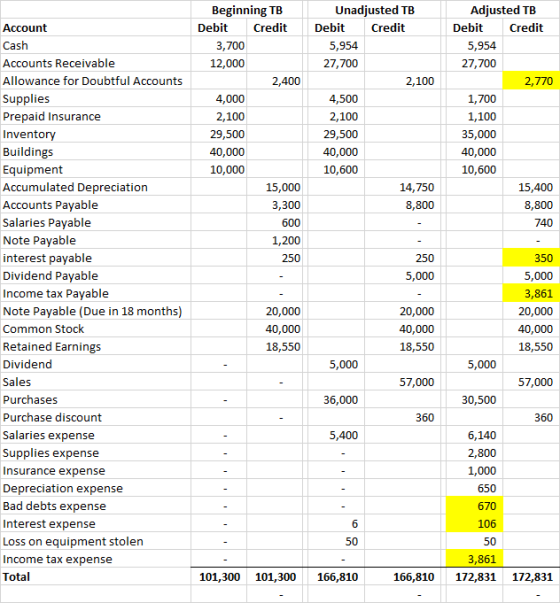Select the Unadjusted Cash debit 5,954 cell
Image resolution: width=560 pixels, height=603 pixels.
pyautogui.click(x=336, y=45)
